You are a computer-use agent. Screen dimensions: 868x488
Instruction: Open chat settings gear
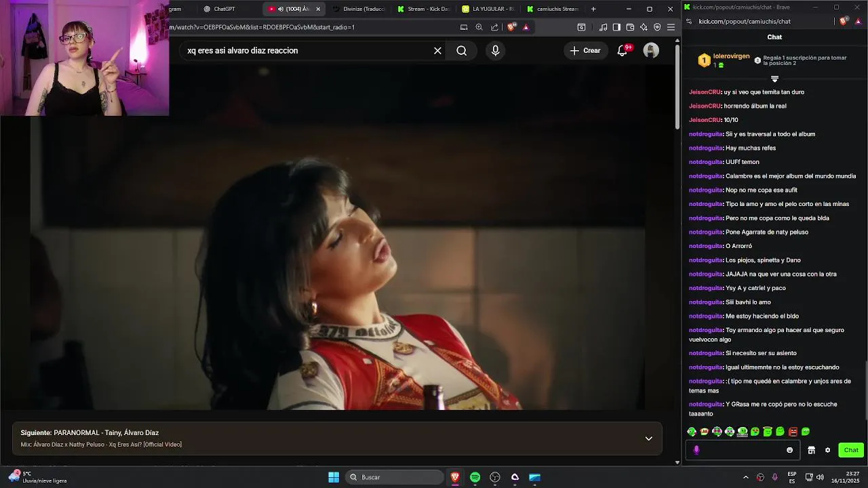click(827, 450)
